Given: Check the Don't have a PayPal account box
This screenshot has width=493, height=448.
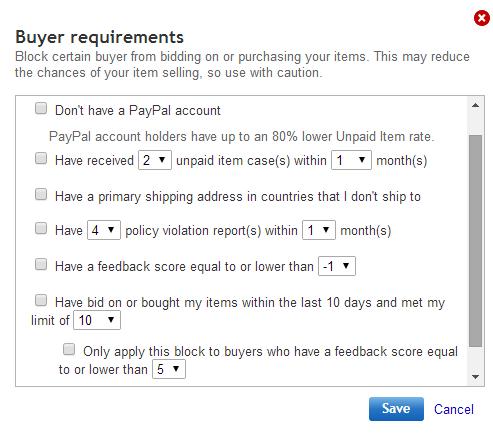Looking at the screenshot, I should click(x=41, y=108).
